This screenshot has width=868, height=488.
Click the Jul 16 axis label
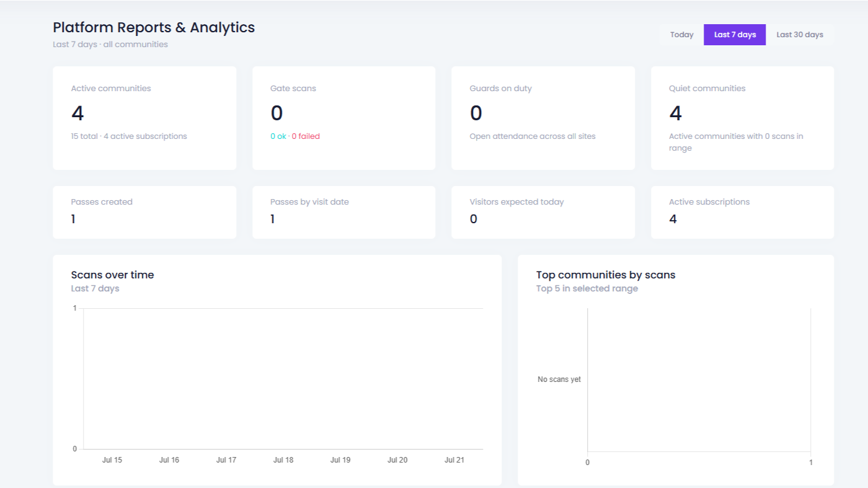tap(169, 460)
